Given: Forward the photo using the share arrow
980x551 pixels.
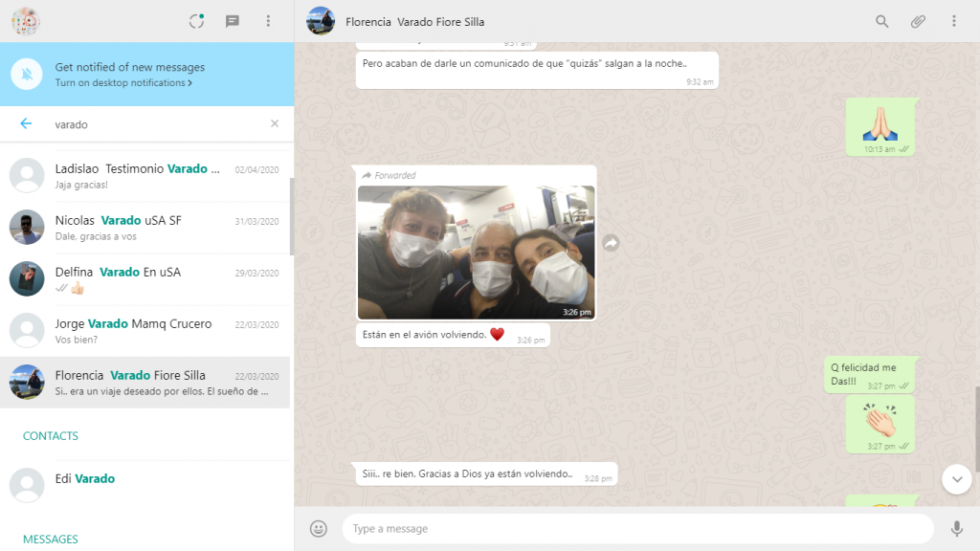Looking at the screenshot, I should [x=611, y=243].
